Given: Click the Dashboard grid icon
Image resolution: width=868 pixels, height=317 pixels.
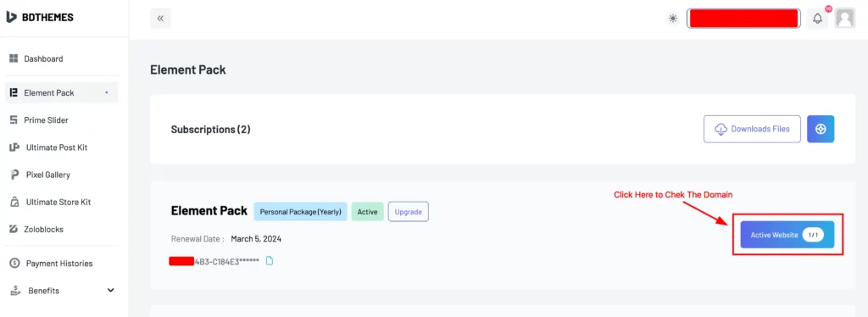Looking at the screenshot, I should [14, 58].
